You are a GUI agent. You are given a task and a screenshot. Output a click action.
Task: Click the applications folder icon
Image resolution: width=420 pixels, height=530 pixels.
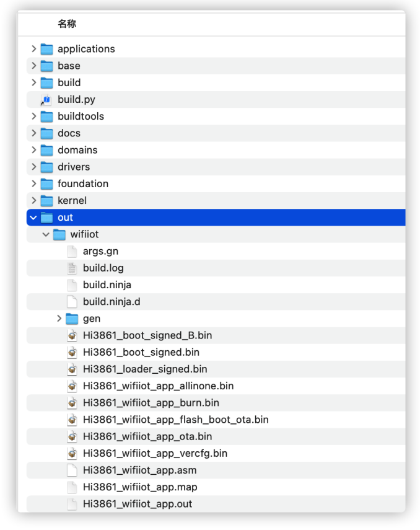46,49
